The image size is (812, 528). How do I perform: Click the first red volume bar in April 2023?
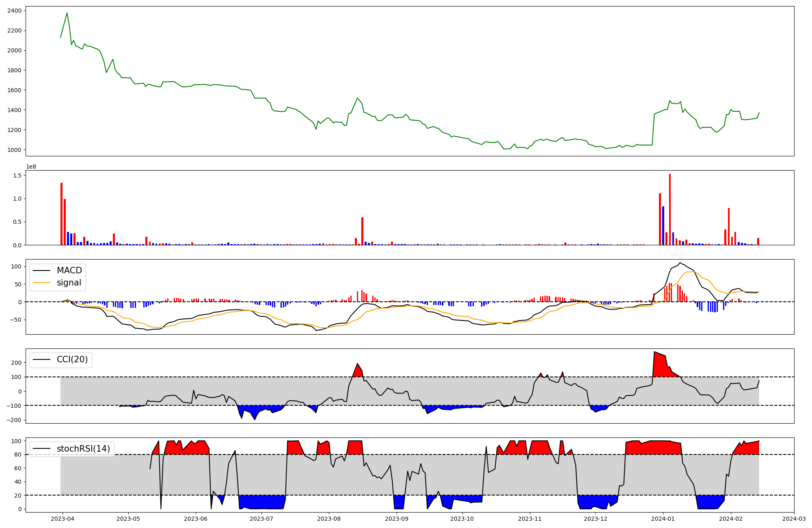tap(61, 214)
